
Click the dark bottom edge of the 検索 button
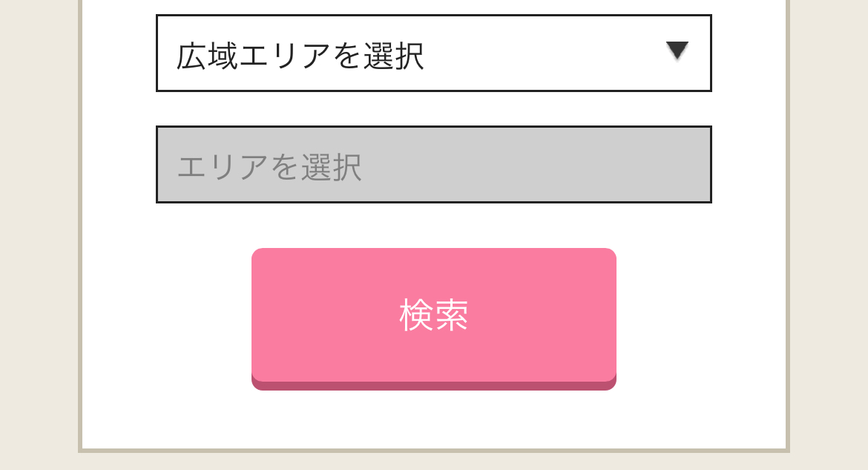coord(434,385)
